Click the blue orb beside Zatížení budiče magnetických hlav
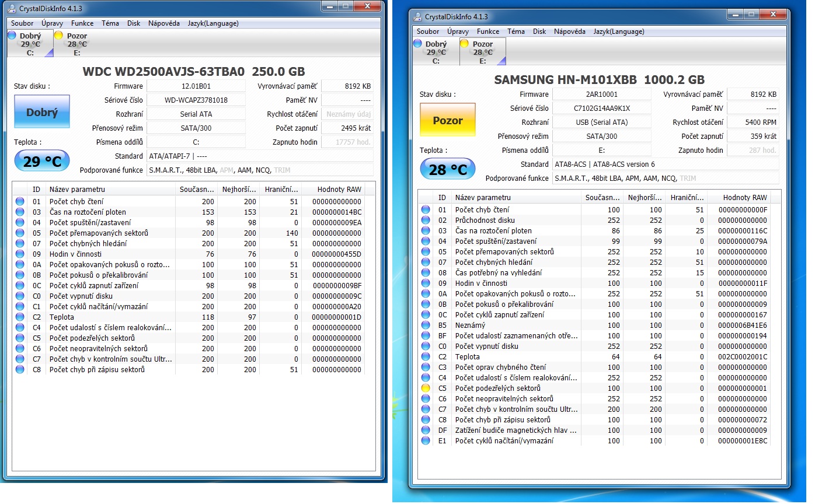 click(426, 430)
